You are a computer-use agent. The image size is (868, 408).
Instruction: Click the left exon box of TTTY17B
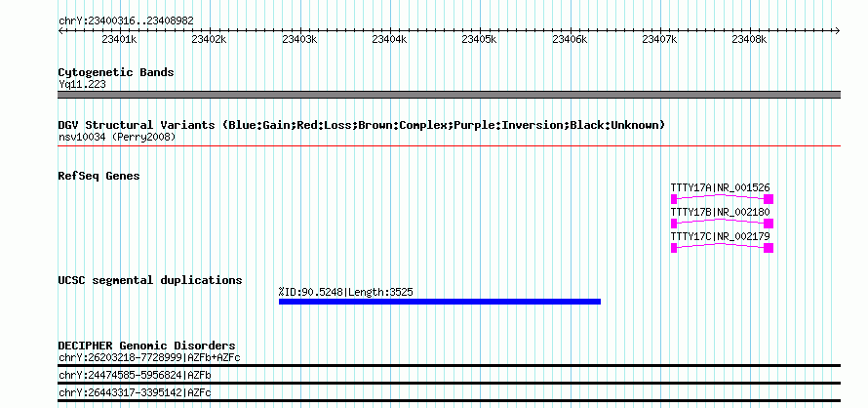(x=674, y=224)
